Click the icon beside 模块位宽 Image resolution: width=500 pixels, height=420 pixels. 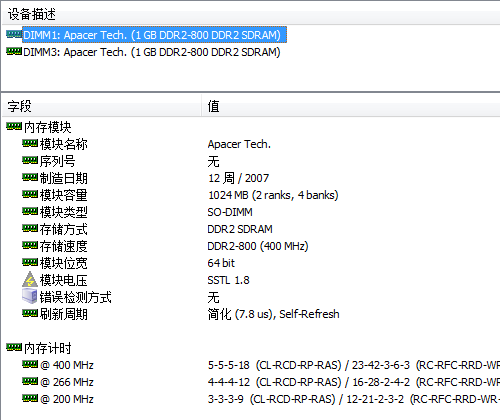(x=30, y=262)
